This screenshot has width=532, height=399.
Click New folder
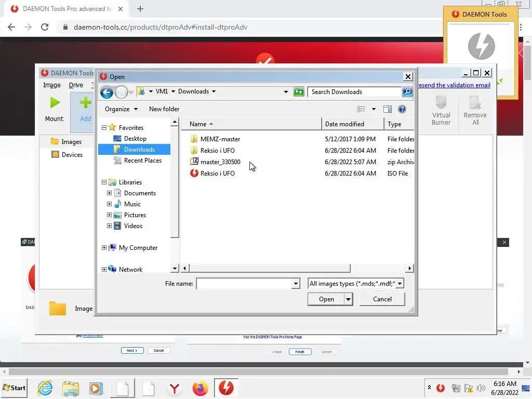tap(164, 109)
